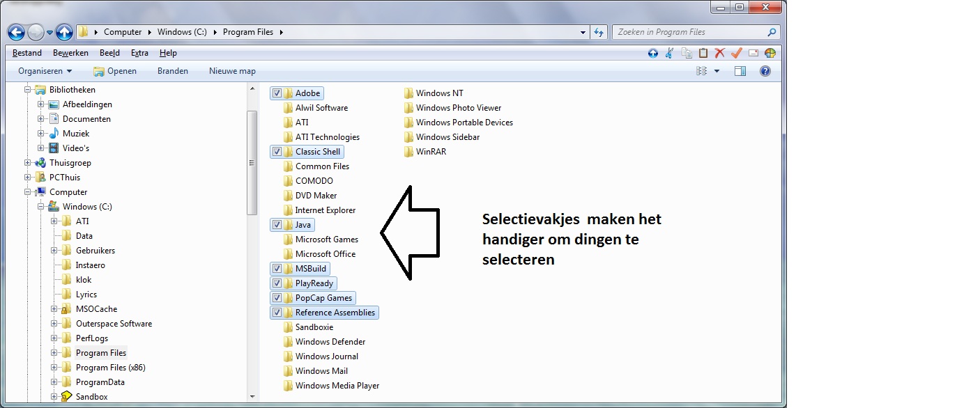Click Computer in the address breadcrumb
The image size is (980, 408).
[x=123, y=32]
